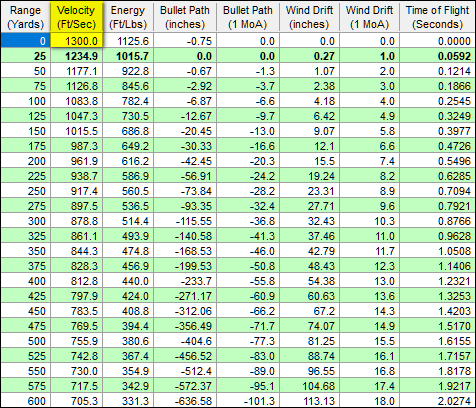Select the Wind Drift (1 MoA) header
Image resolution: width=476 pixels, height=408 pixels.
[369, 17]
